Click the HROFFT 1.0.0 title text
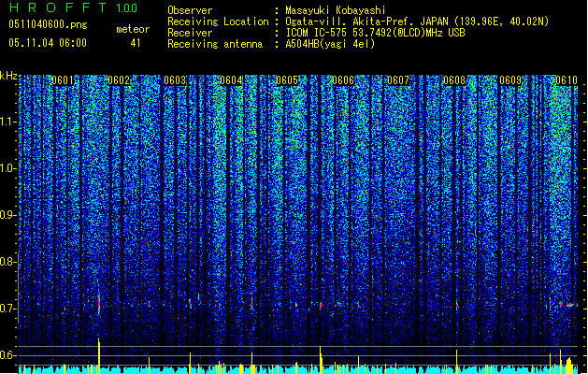The width and height of the screenshot is (588, 374). tap(74, 7)
